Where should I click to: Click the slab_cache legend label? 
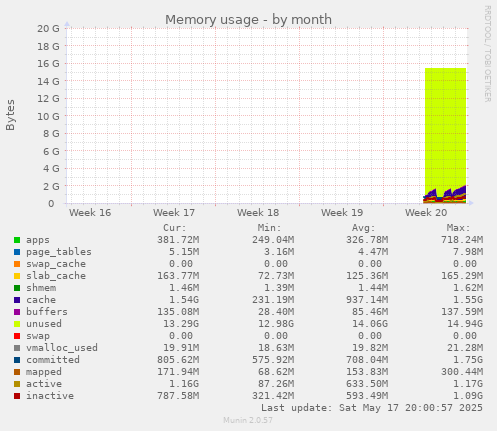pyautogui.click(x=56, y=276)
